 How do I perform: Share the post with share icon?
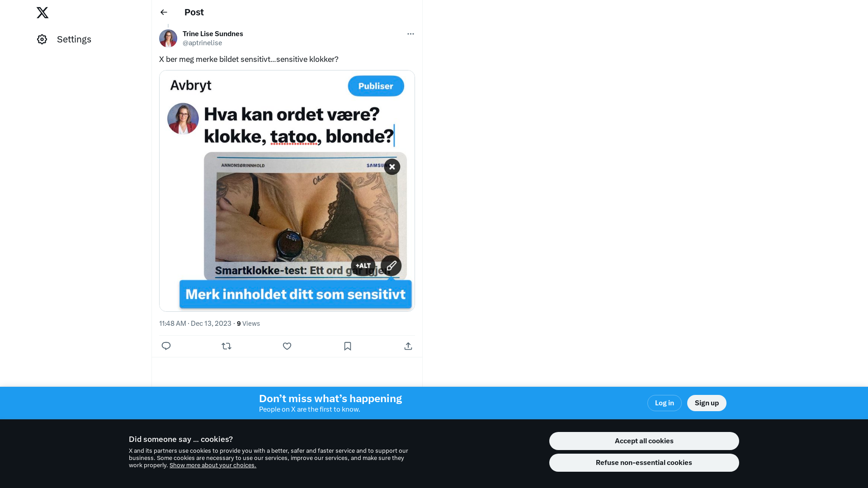[408, 346]
